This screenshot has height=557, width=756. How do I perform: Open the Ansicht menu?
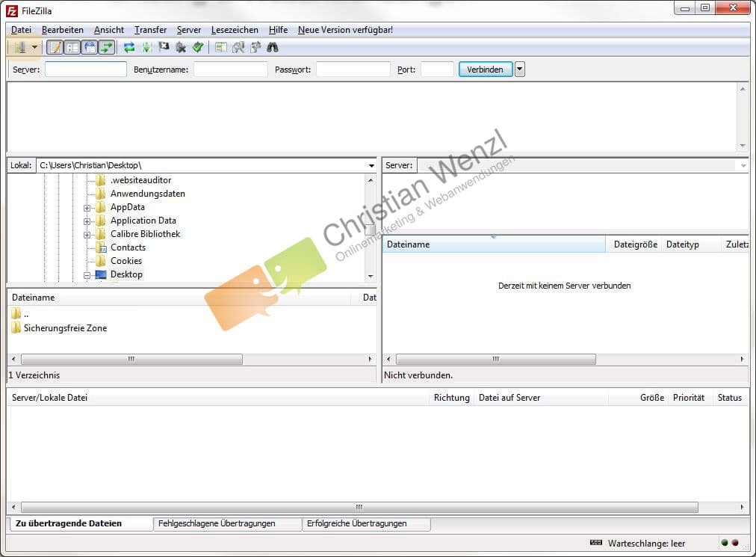click(109, 30)
